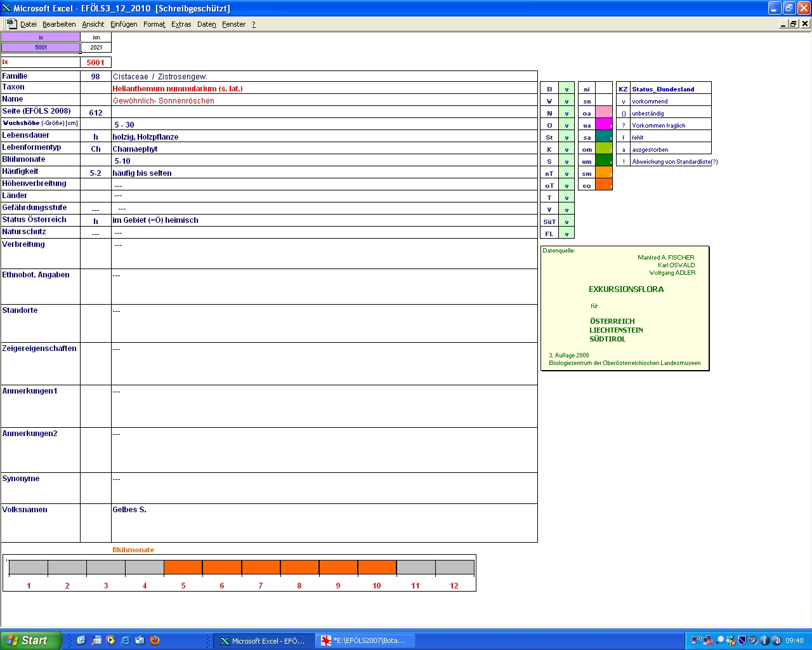Open the Format menu

(154, 24)
